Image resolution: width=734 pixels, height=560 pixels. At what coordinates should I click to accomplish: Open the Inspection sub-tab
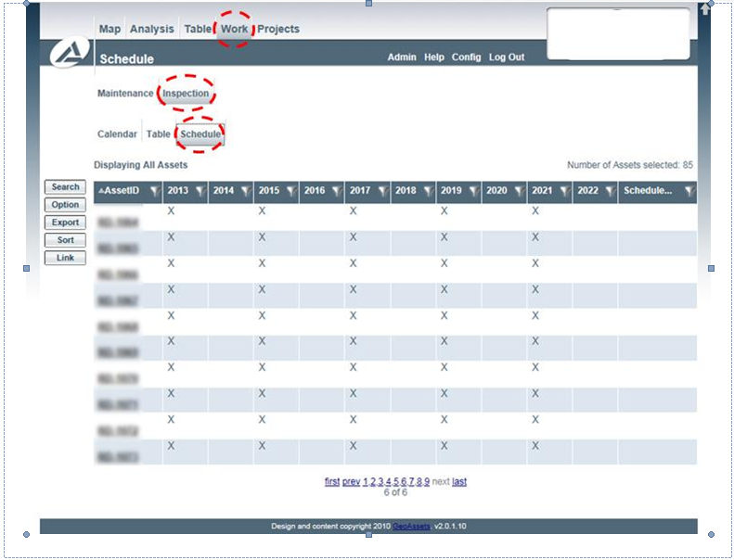click(x=186, y=93)
